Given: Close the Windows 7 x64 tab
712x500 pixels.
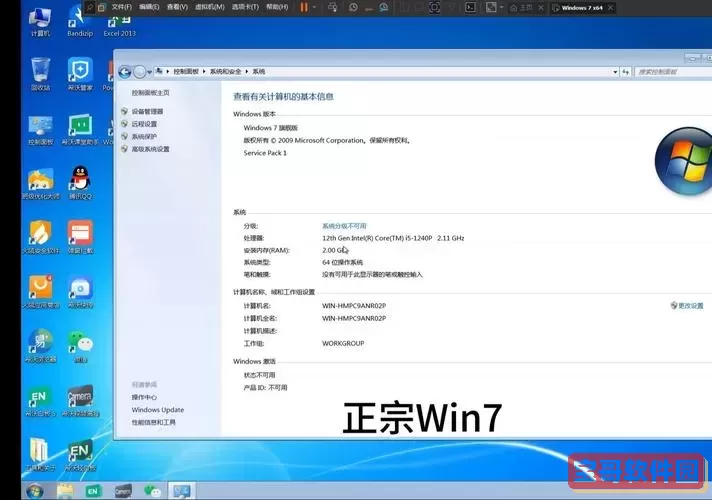Looking at the screenshot, I should (610, 8).
